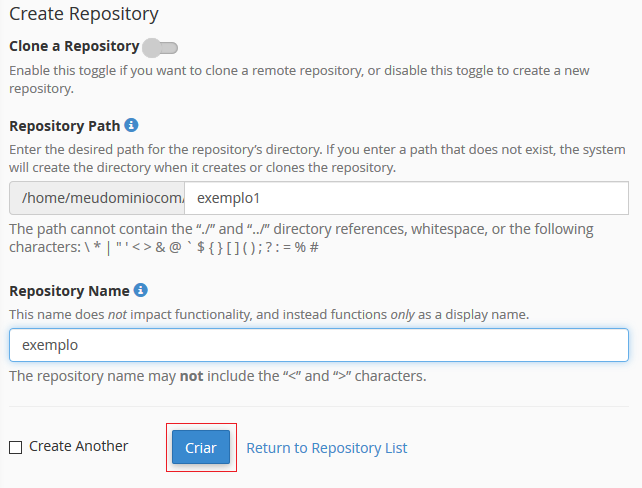Focus the Repository Name field containing exemplo
This screenshot has width=642, height=488.
(318, 345)
